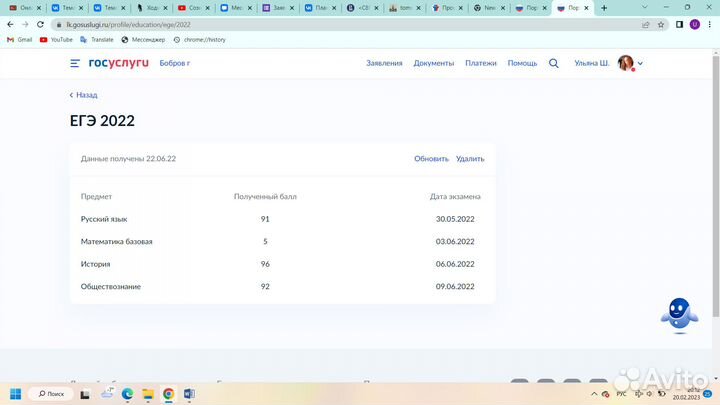This screenshot has height=405, width=720.
Task: Bookmark this page with the star
Action: [x=661, y=25]
